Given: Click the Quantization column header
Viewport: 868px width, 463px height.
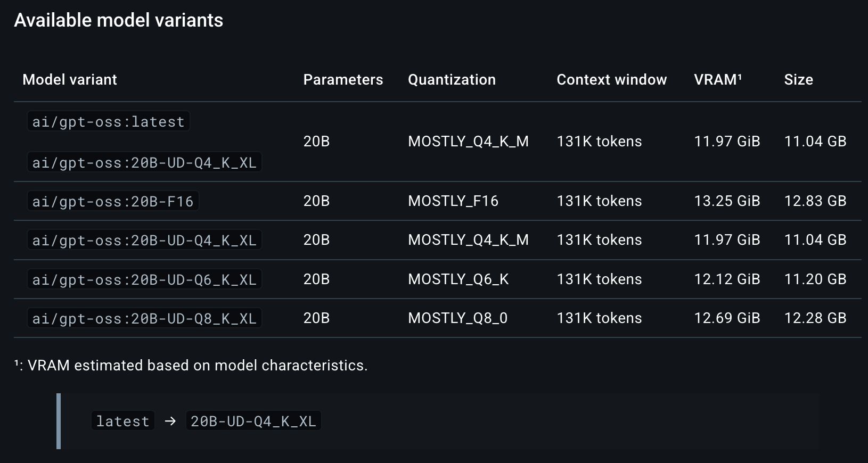Looking at the screenshot, I should tap(452, 80).
